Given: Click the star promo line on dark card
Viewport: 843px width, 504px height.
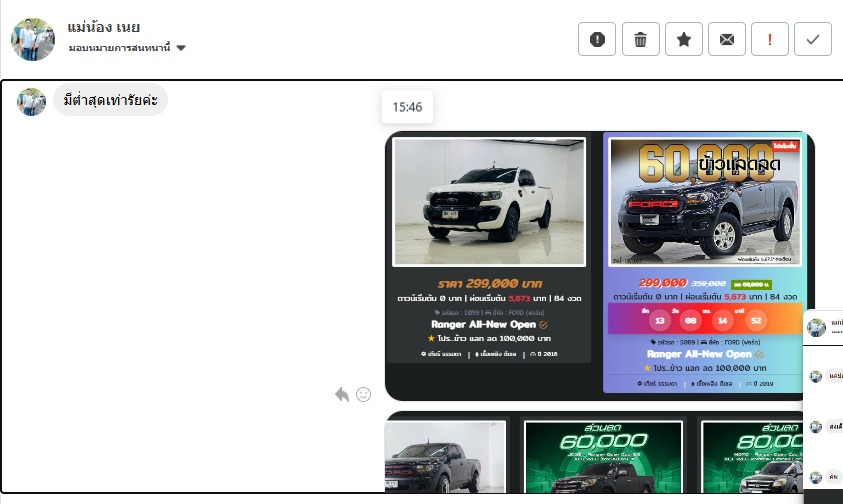Looking at the screenshot, I should 489,338.
